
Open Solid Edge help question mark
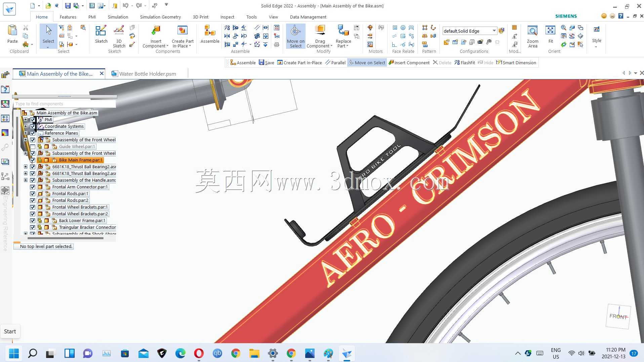(x=621, y=16)
